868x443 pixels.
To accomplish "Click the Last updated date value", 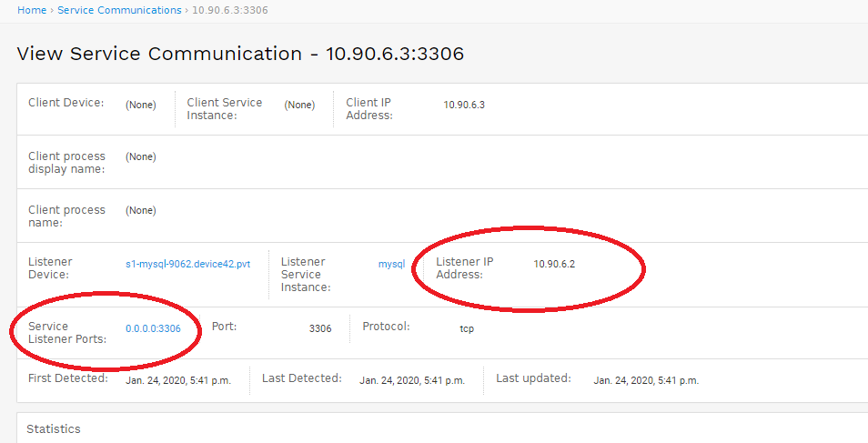I will 646,380.
